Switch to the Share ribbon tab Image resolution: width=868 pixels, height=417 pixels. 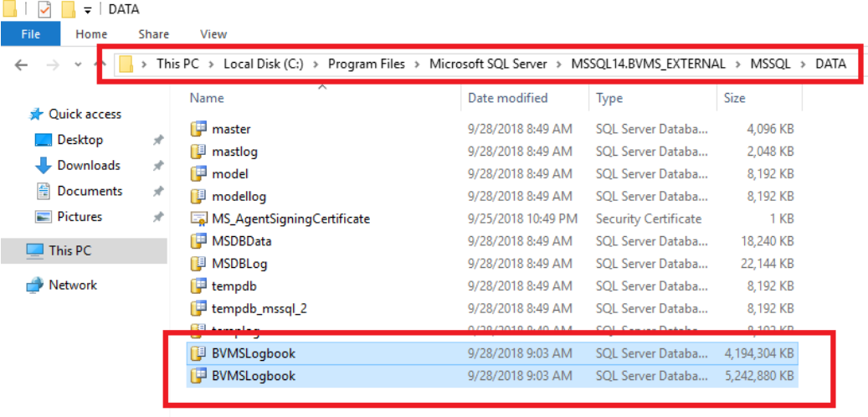[153, 33]
